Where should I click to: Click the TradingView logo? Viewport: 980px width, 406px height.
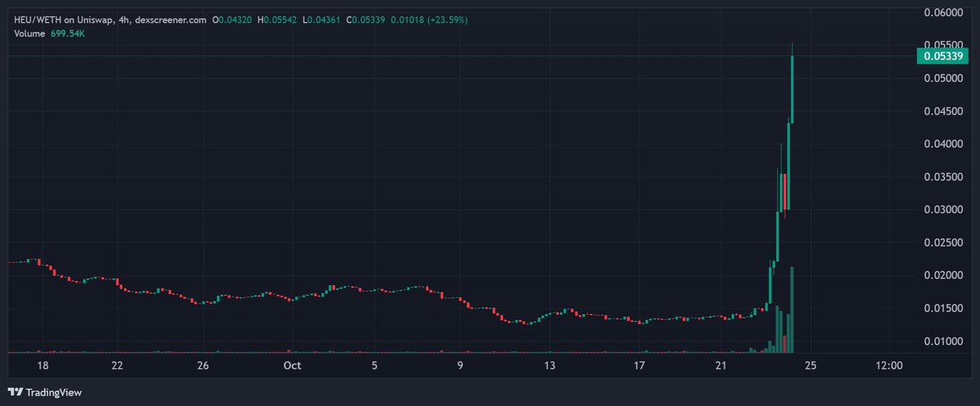coord(45,393)
